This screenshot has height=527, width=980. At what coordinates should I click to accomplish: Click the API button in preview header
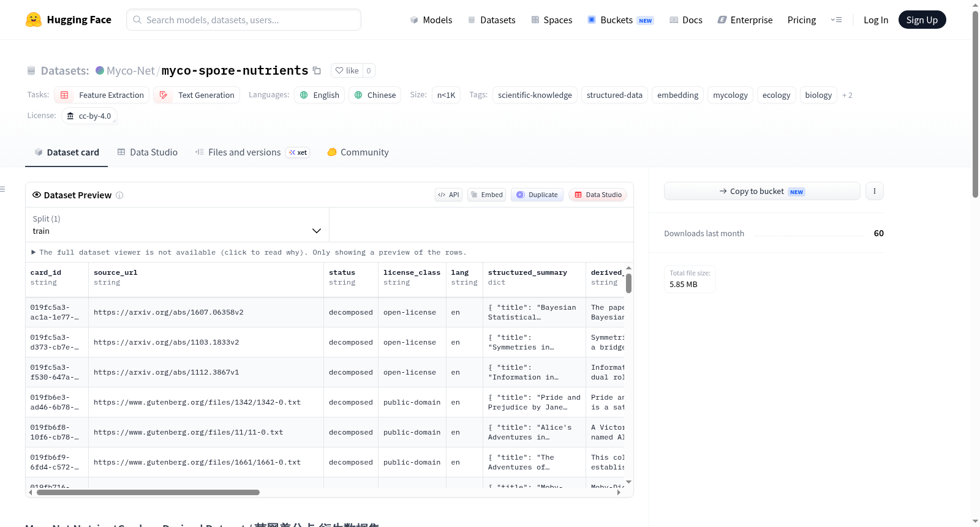pyautogui.click(x=448, y=195)
